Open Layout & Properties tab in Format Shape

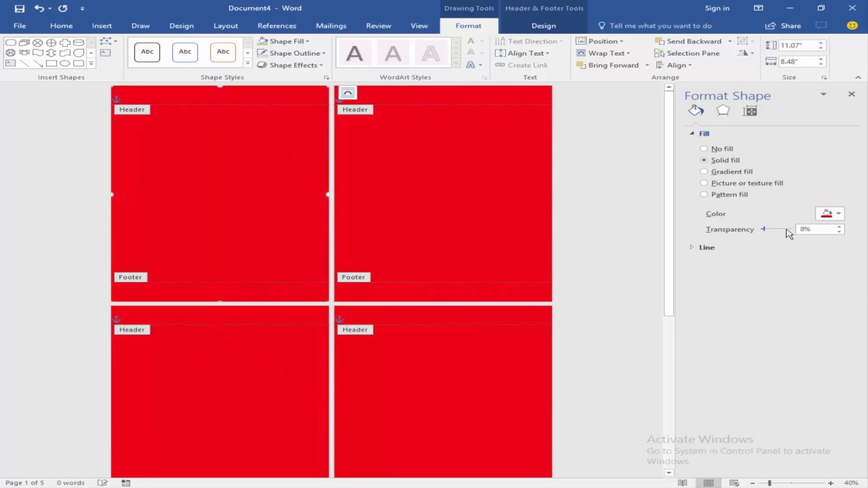coord(750,111)
